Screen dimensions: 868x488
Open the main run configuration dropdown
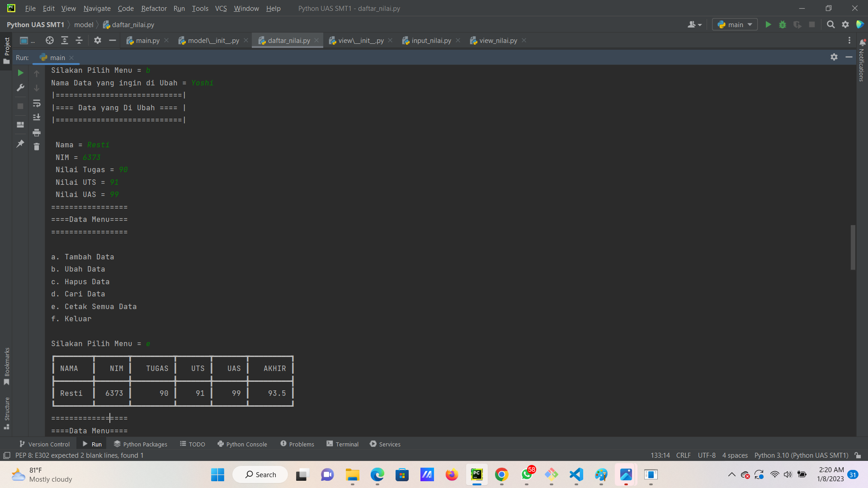click(x=735, y=25)
